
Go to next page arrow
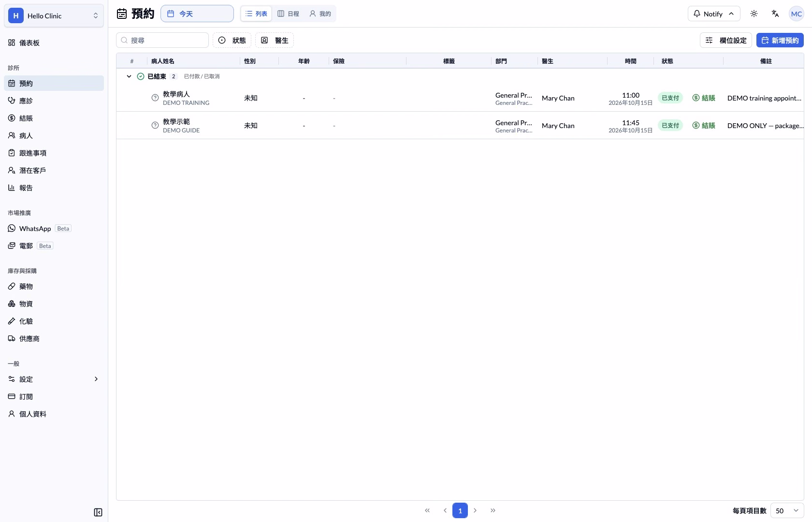coord(475,510)
